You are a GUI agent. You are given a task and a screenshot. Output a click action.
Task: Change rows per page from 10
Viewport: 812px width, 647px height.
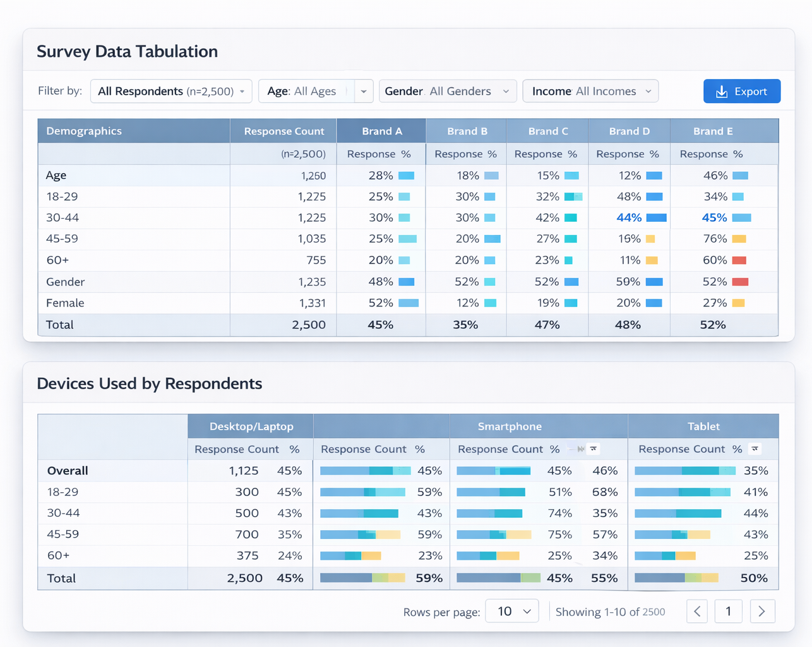pyautogui.click(x=511, y=611)
